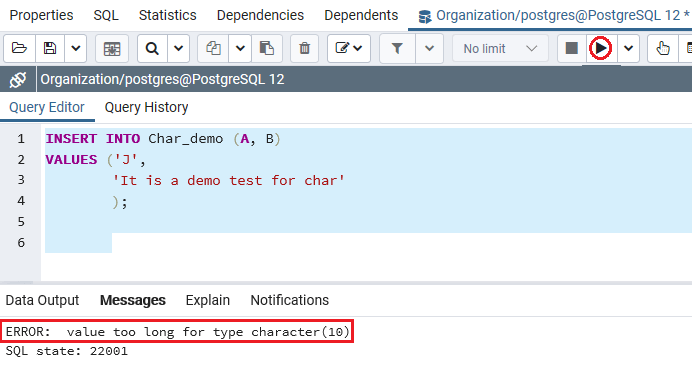Click the VALUES keyword on line 2

click(71, 159)
